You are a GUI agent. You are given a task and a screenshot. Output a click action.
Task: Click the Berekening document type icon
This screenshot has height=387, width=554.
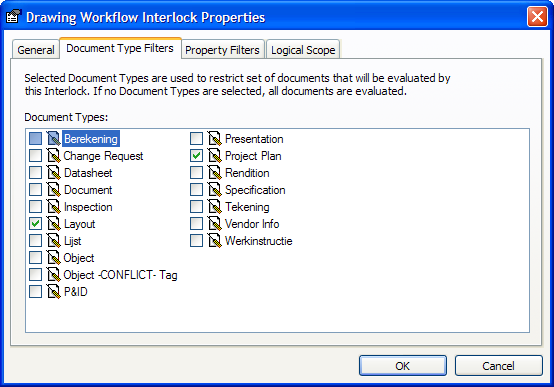53,139
